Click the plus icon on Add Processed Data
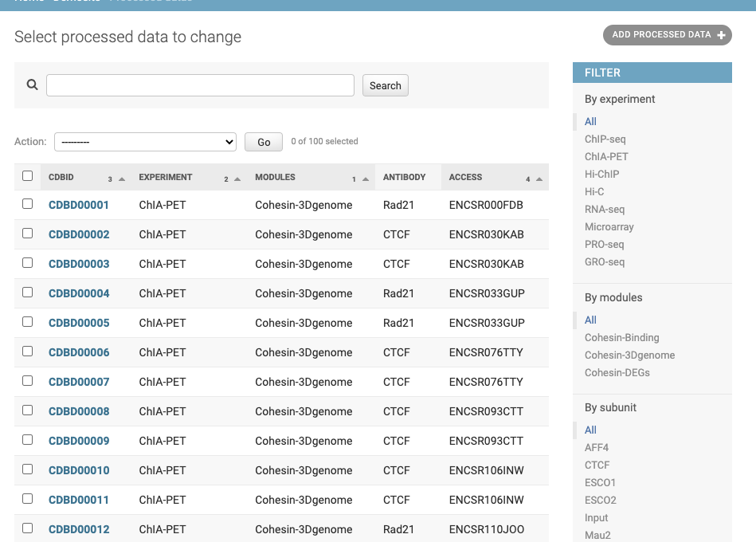 tap(721, 35)
